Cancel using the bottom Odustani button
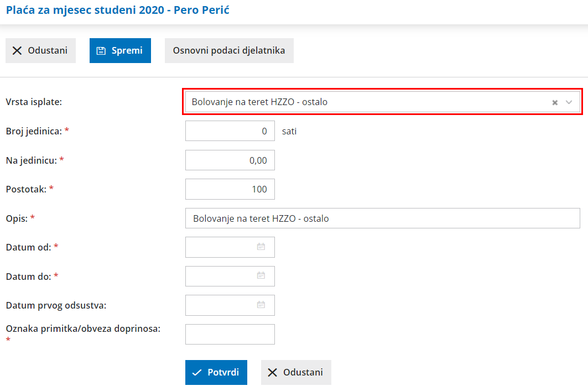The height and width of the screenshot is (391, 588). (x=296, y=372)
